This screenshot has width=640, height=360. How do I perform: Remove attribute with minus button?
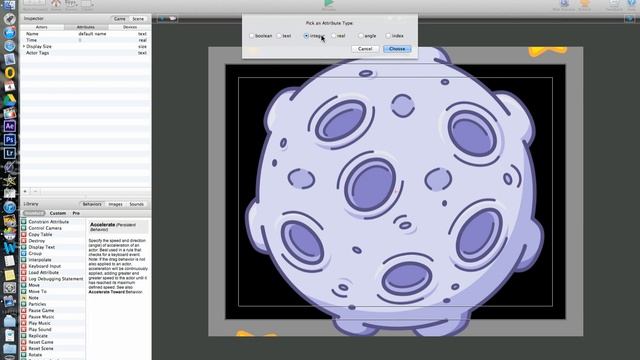click(x=35, y=191)
